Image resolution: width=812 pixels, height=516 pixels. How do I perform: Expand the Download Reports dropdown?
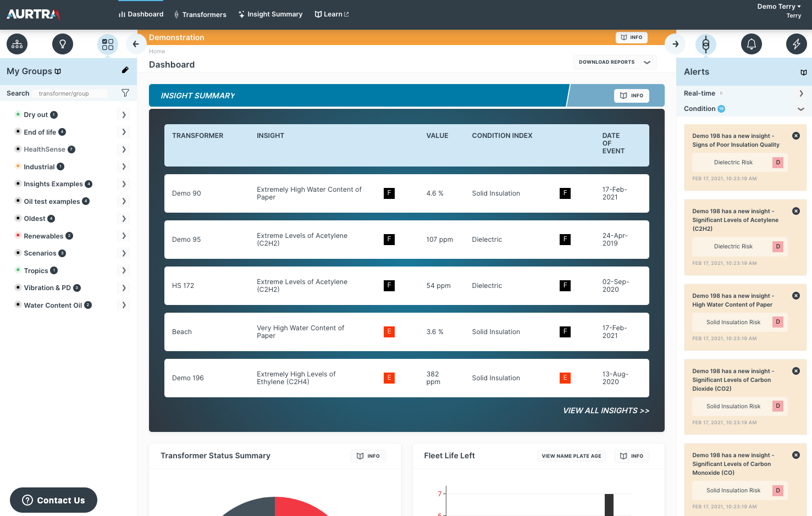pyautogui.click(x=615, y=62)
